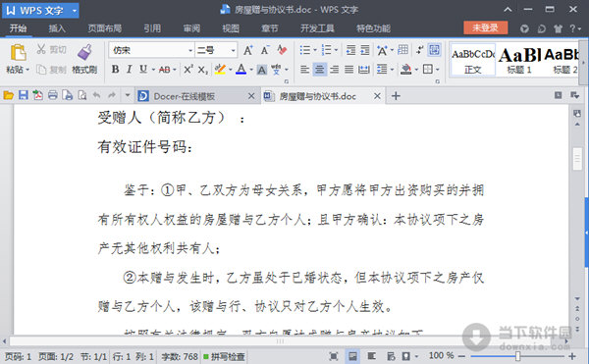589x364 pixels.
Task: Expand the 粘贴 paste options arrow
Action: (27, 70)
